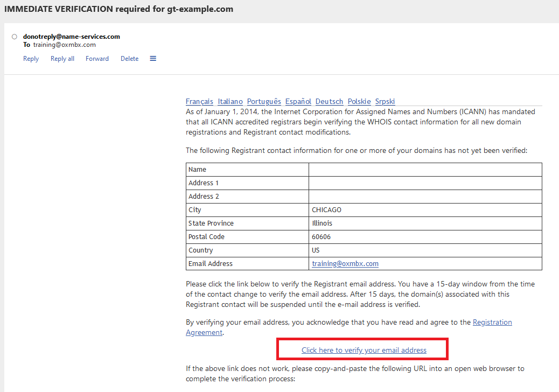Click here to verify your email address
This screenshot has width=559, height=392.
(x=364, y=351)
